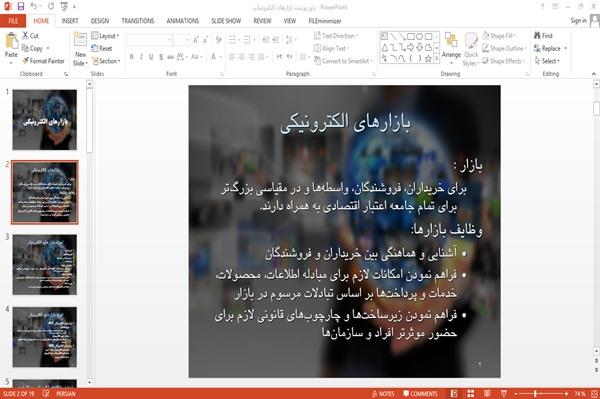Switch to the INSERT tab
The height and width of the screenshot is (399, 600).
click(x=70, y=21)
